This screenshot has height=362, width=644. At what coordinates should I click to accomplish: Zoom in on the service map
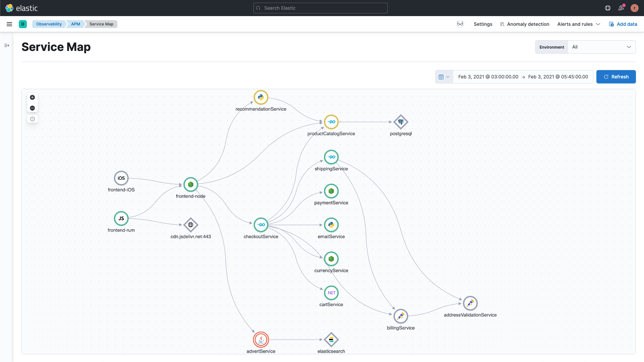click(x=32, y=98)
